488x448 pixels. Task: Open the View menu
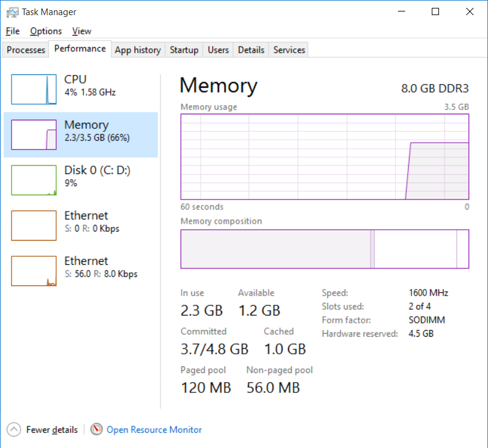82,31
